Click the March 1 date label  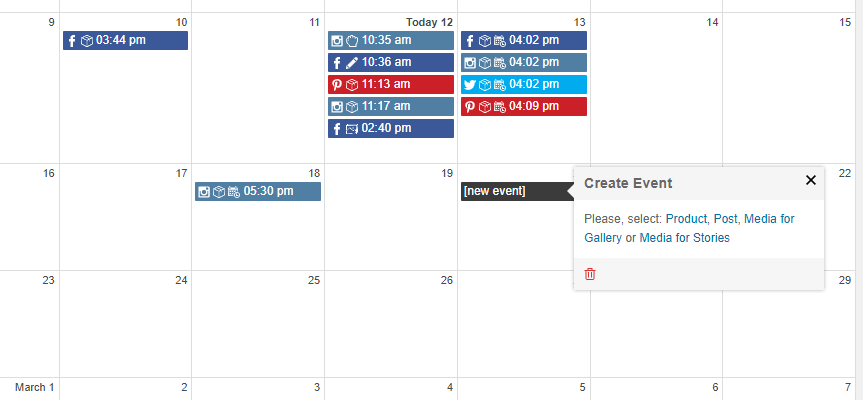(x=35, y=387)
